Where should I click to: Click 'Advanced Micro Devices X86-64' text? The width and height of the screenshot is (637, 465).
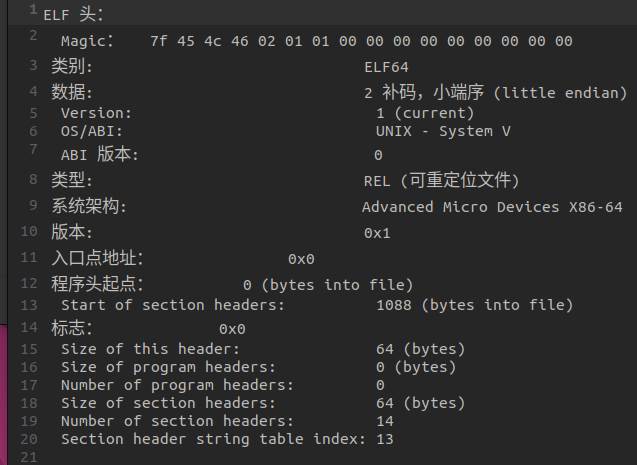click(x=492, y=207)
